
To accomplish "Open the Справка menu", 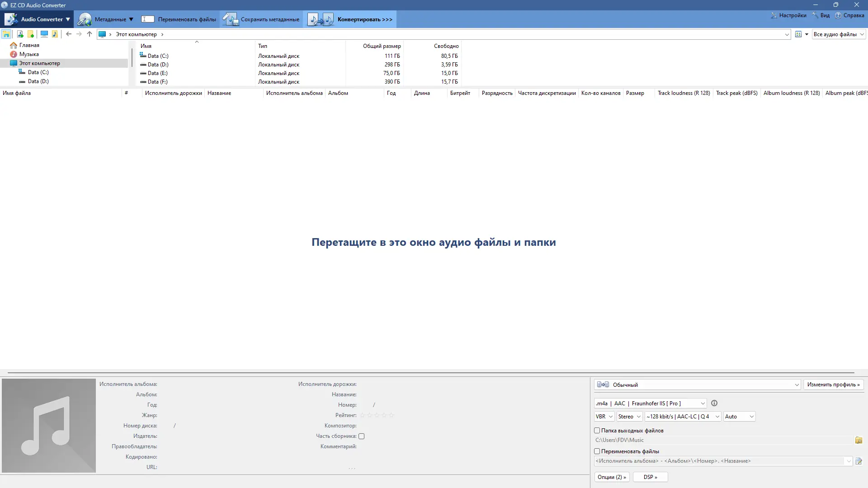I will [x=850, y=15].
